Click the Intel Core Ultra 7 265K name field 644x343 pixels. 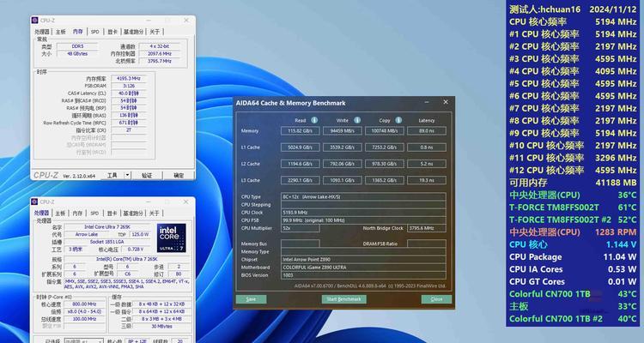[109, 227]
